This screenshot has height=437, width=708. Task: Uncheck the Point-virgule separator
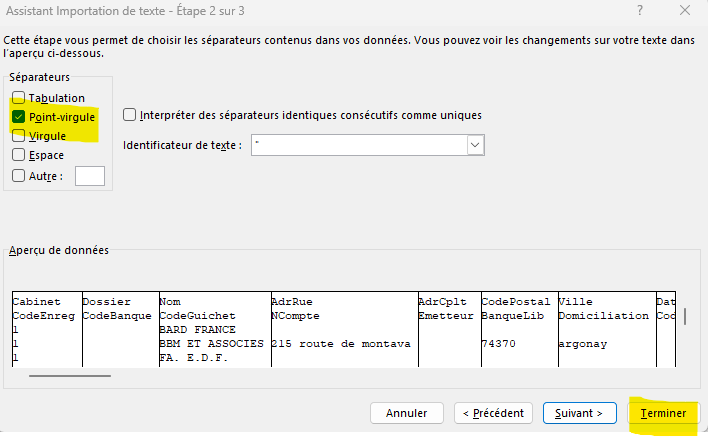(19, 117)
